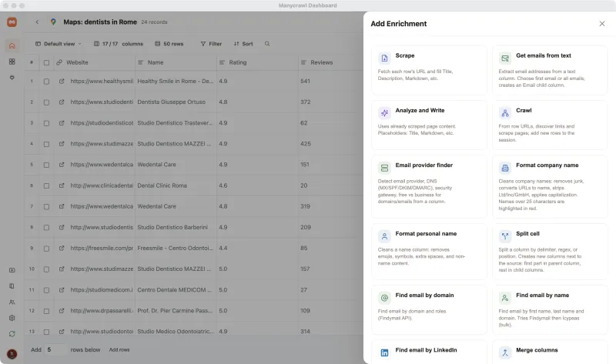Open the Manycrawl logo in sidebar
The width and height of the screenshot is (616, 364).
pyautogui.click(x=12, y=22)
